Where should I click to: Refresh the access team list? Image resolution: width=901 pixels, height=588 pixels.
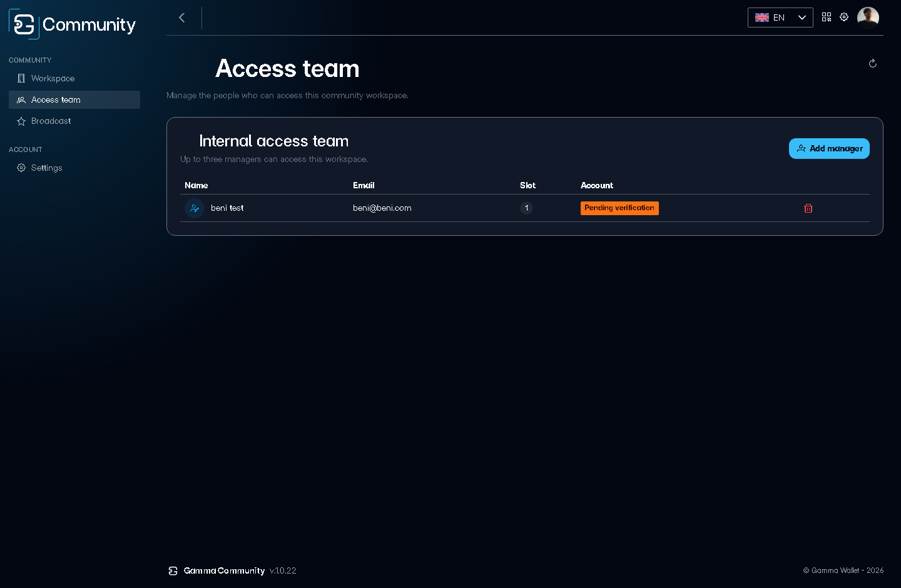click(873, 63)
